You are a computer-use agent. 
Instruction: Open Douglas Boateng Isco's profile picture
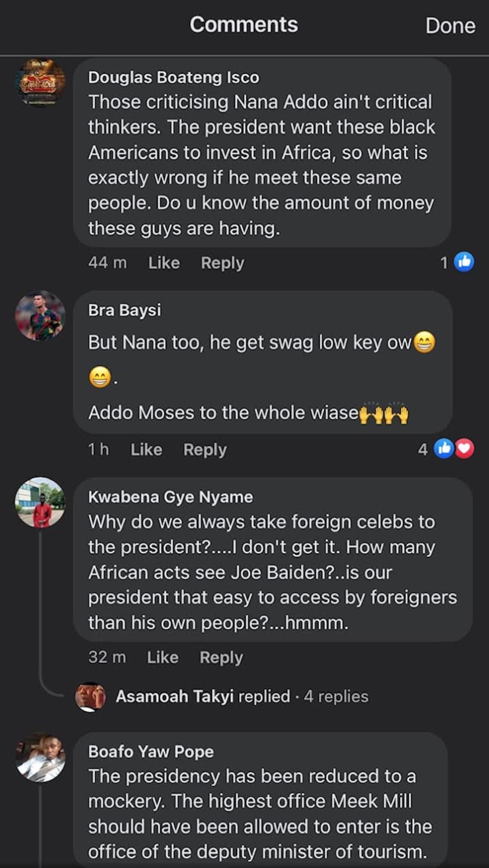(40, 84)
